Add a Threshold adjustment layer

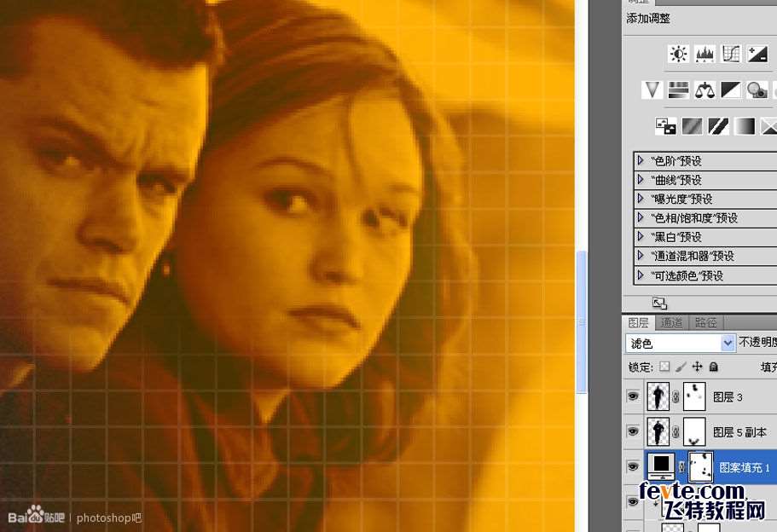pos(718,126)
